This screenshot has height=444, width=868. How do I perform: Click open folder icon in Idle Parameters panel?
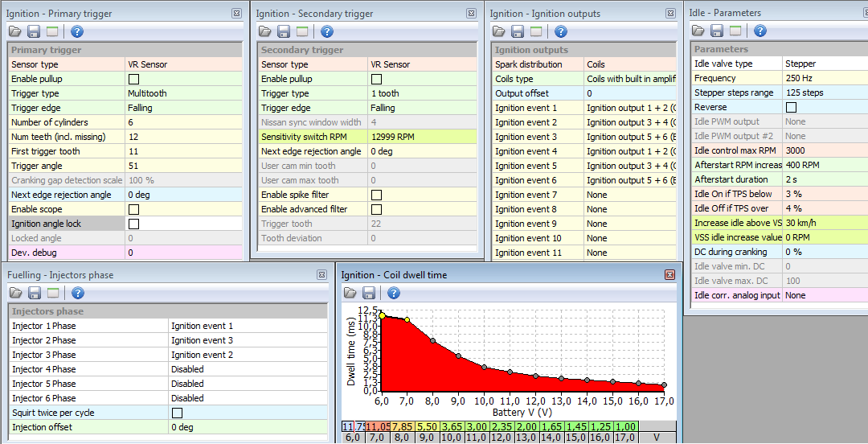[x=698, y=31]
